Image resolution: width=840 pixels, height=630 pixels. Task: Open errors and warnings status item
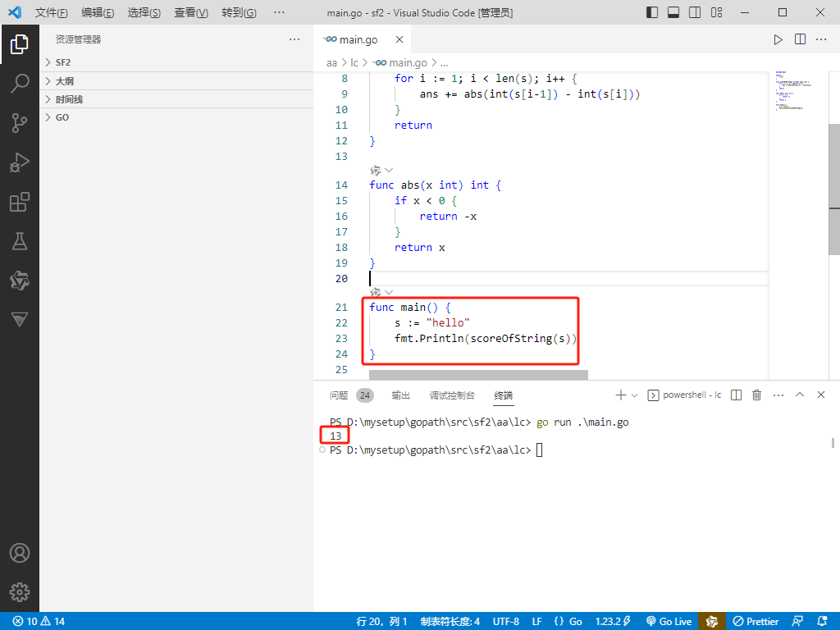39,622
